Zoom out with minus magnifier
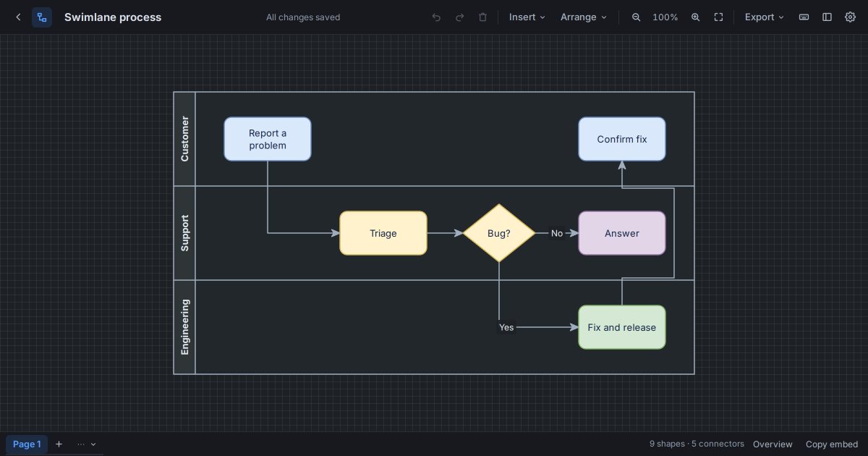Screen dimensions: 868x456 point(636,17)
